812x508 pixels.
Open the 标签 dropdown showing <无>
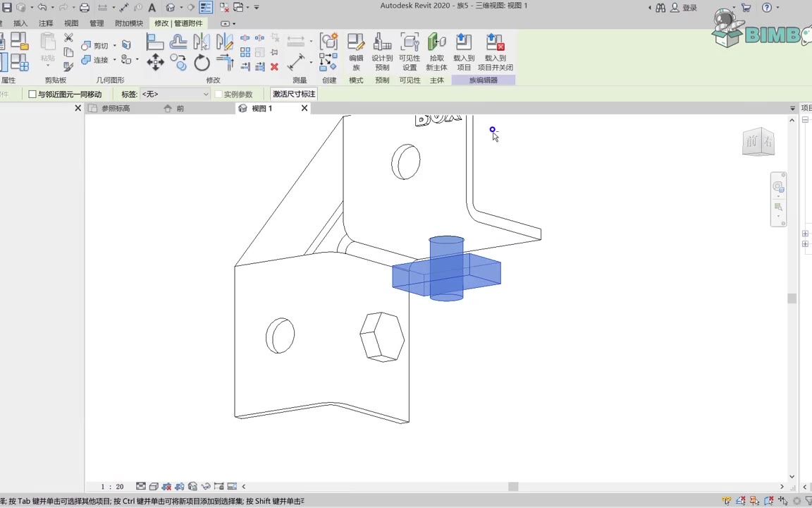coord(205,95)
